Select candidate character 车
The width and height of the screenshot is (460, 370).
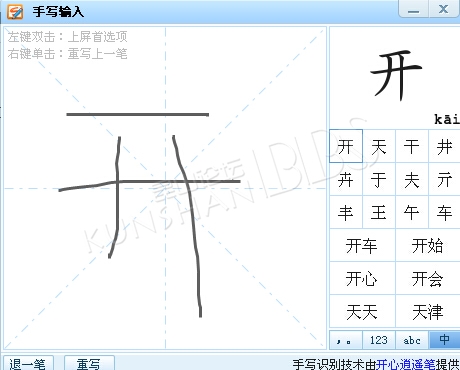(x=444, y=212)
